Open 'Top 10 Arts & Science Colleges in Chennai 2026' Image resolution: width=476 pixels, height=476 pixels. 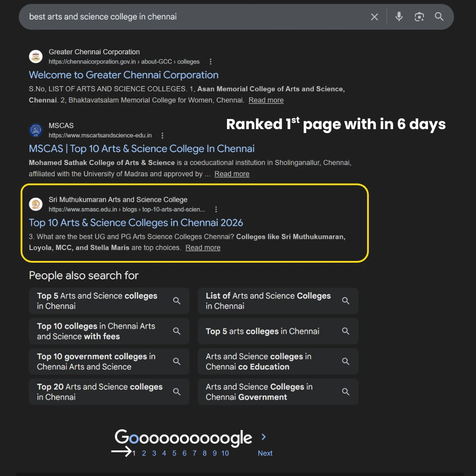pyautogui.click(x=136, y=223)
